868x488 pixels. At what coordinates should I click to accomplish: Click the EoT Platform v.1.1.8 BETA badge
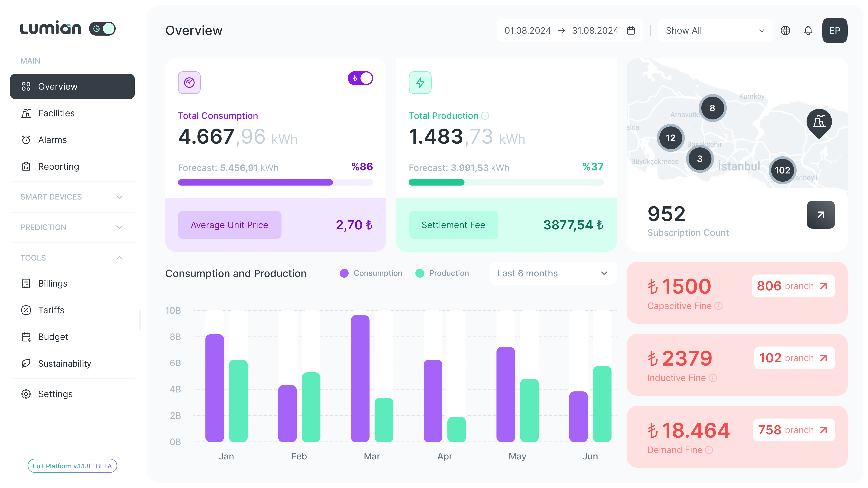tap(72, 466)
